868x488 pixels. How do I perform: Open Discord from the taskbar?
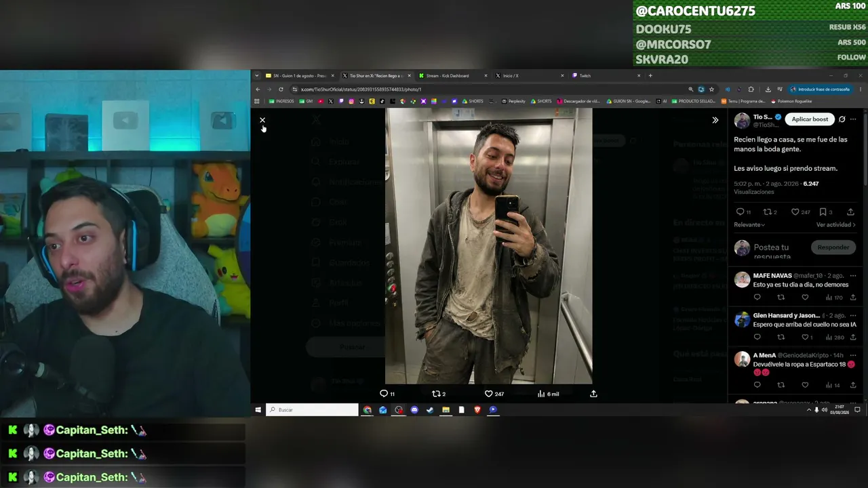414,409
